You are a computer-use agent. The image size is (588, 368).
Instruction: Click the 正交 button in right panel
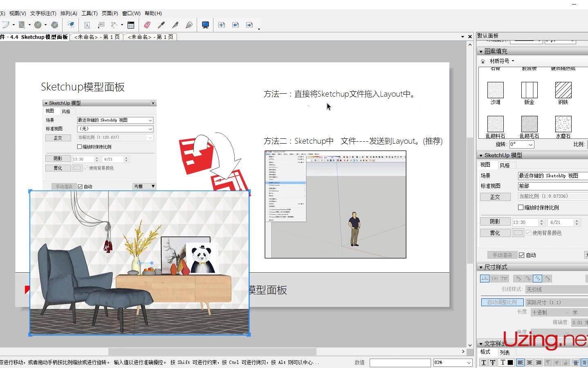[x=495, y=197]
